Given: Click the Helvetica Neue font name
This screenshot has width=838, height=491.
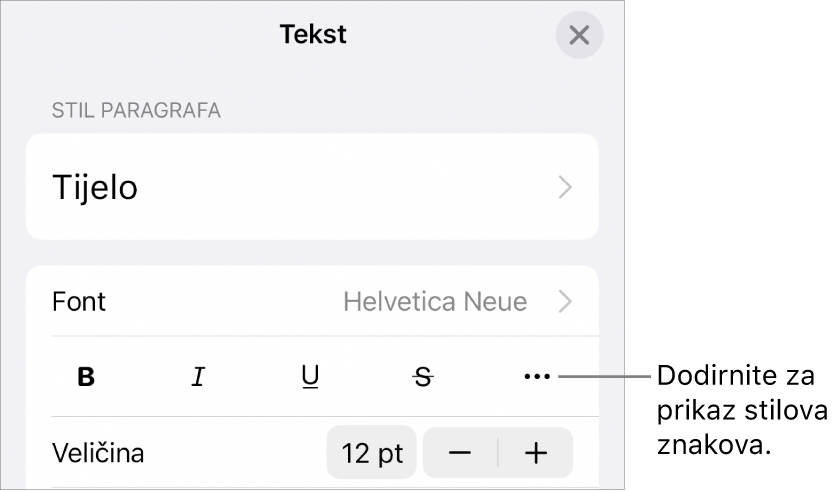Looking at the screenshot, I should point(434,301).
